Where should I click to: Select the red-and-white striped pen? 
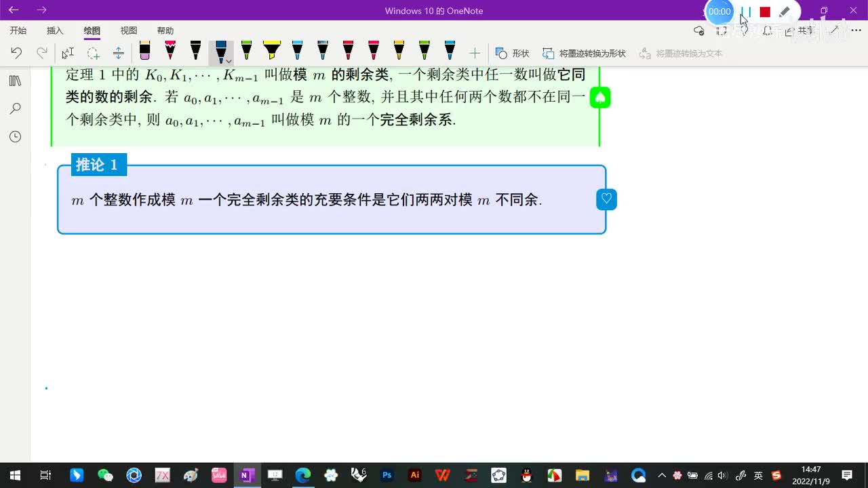click(170, 52)
